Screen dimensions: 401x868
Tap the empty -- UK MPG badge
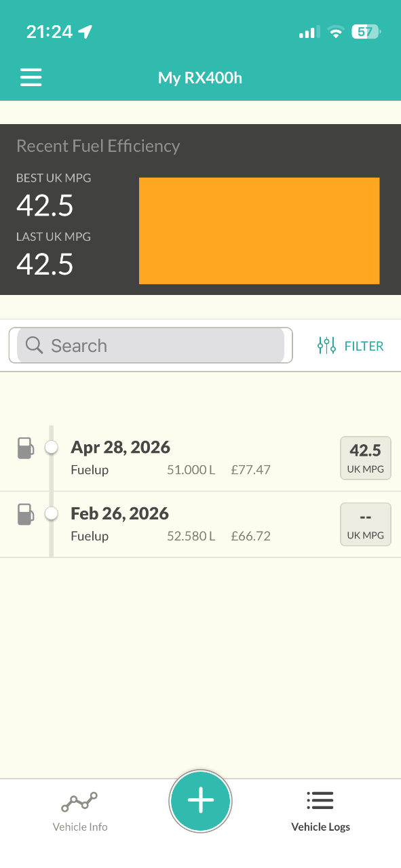click(366, 524)
